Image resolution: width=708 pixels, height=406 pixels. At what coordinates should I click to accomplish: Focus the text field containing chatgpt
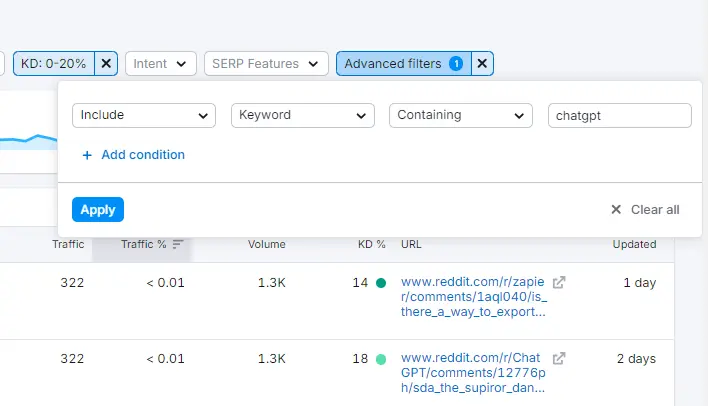pyautogui.click(x=619, y=115)
